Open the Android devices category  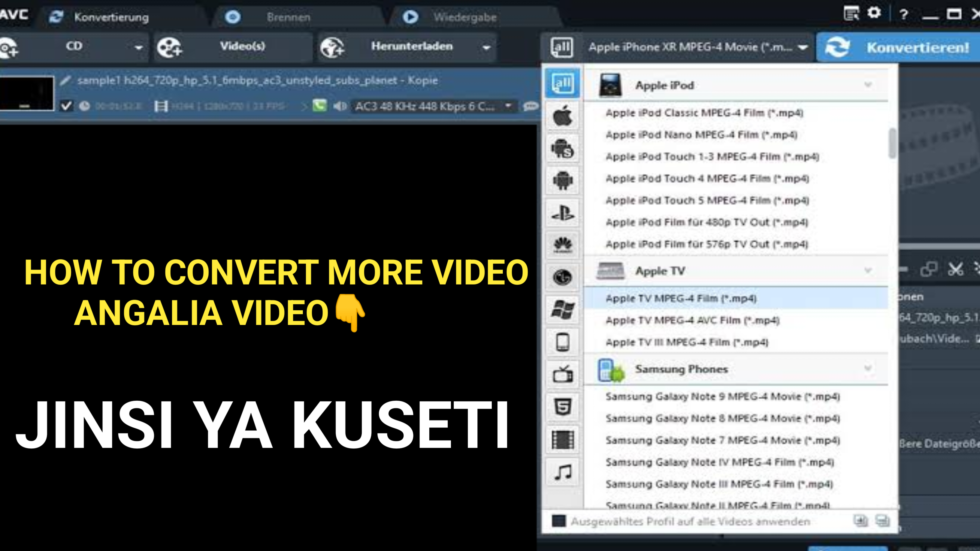tap(562, 181)
